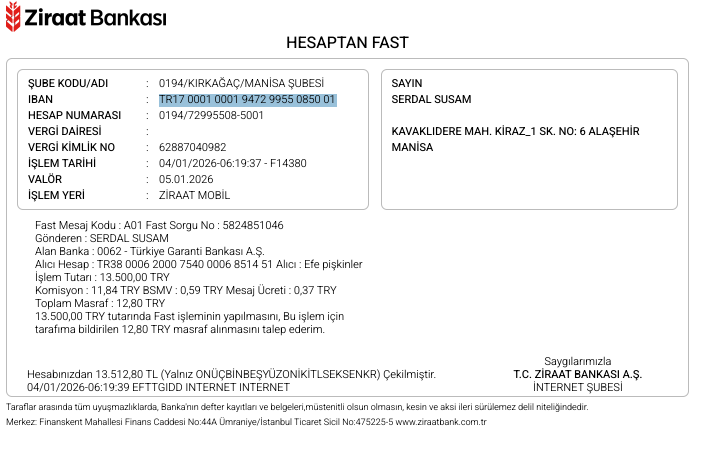Click the HESAPTAN FAST title
Viewport: 718px width, 453px height.
coord(347,43)
